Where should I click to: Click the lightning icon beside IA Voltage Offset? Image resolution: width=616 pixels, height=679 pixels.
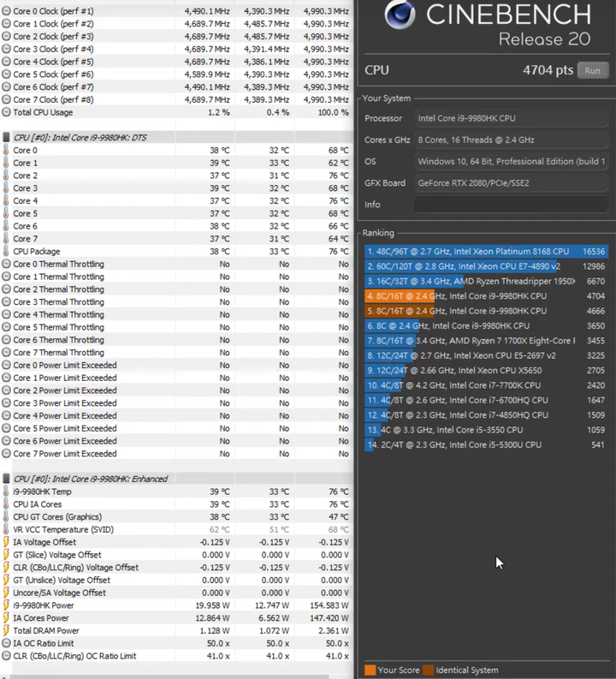(6, 542)
